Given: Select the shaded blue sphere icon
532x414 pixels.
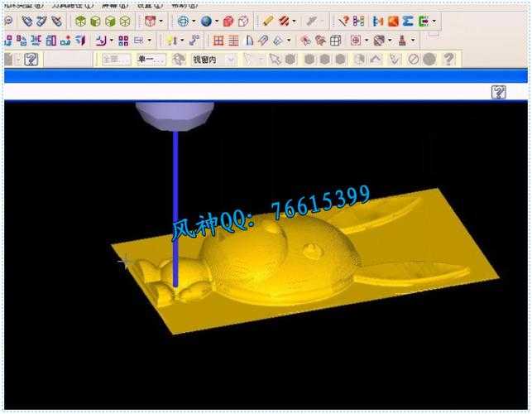Looking at the screenshot, I should (206, 22).
